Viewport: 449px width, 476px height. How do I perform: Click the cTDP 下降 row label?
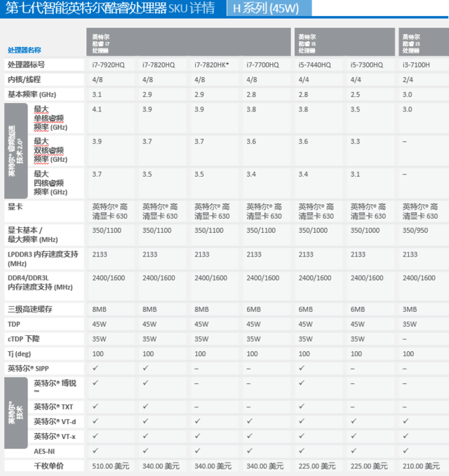tap(24, 339)
